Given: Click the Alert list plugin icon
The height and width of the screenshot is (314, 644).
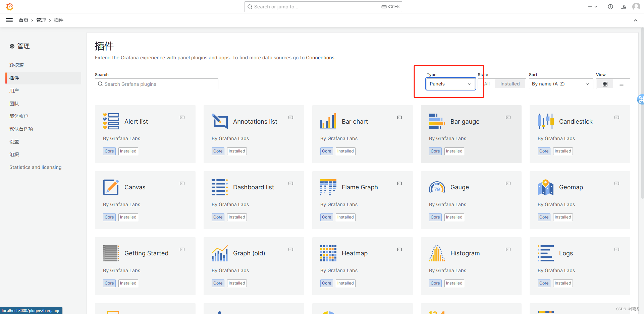Looking at the screenshot, I should (x=111, y=121).
